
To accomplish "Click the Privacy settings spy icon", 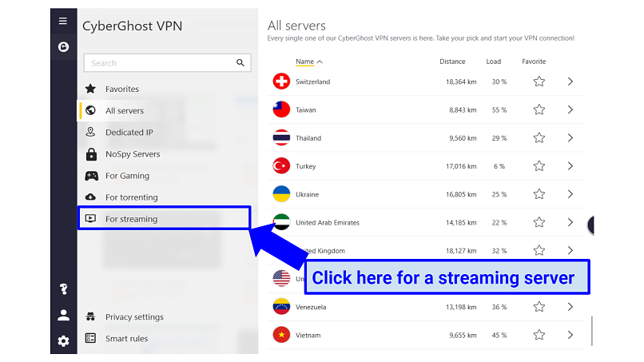I will pyautogui.click(x=90, y=316).
